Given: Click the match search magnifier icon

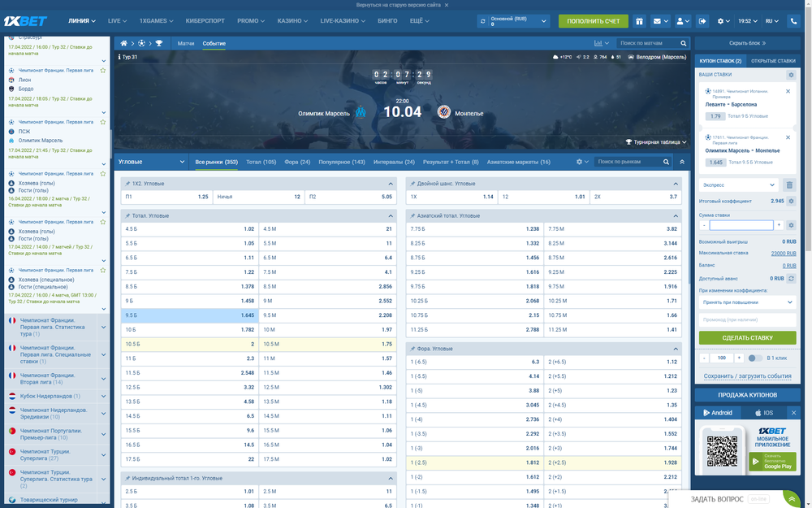Looking at the screenshot, I should (x=684, y=43).
